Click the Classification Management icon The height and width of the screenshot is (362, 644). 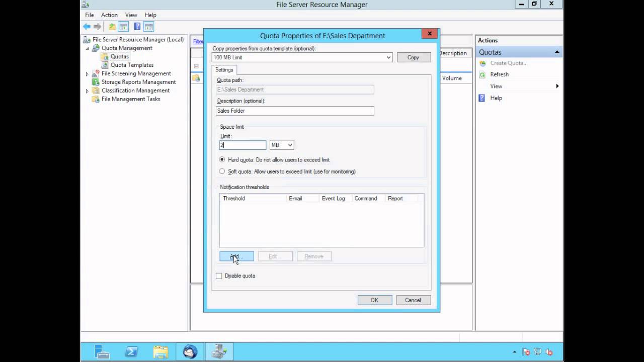(96, 90)
